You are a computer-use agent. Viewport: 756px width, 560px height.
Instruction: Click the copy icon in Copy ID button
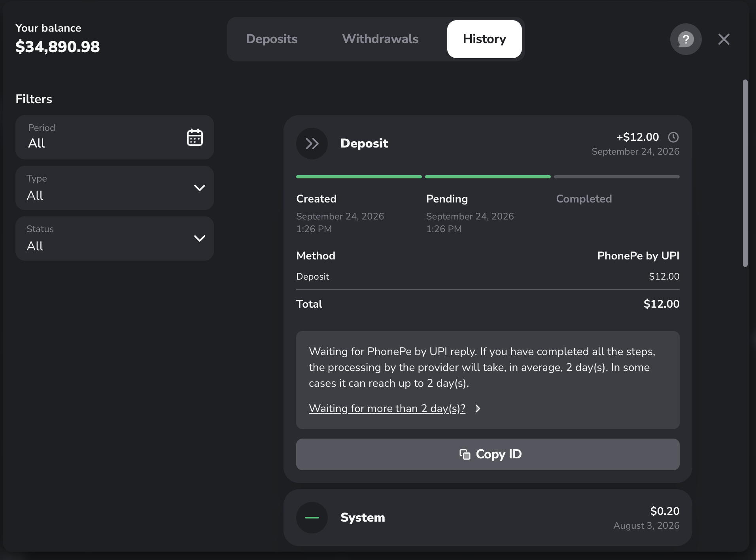coord(465,454)
